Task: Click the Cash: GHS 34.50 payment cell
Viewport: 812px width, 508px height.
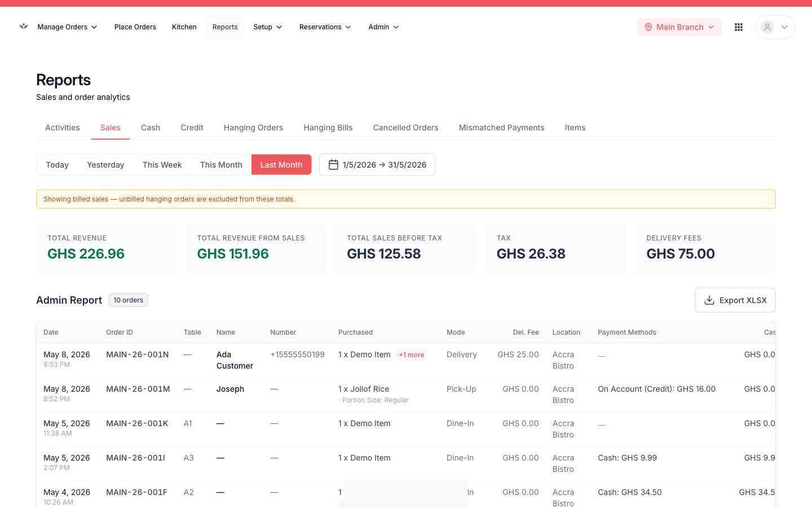Action: (630, 492)
